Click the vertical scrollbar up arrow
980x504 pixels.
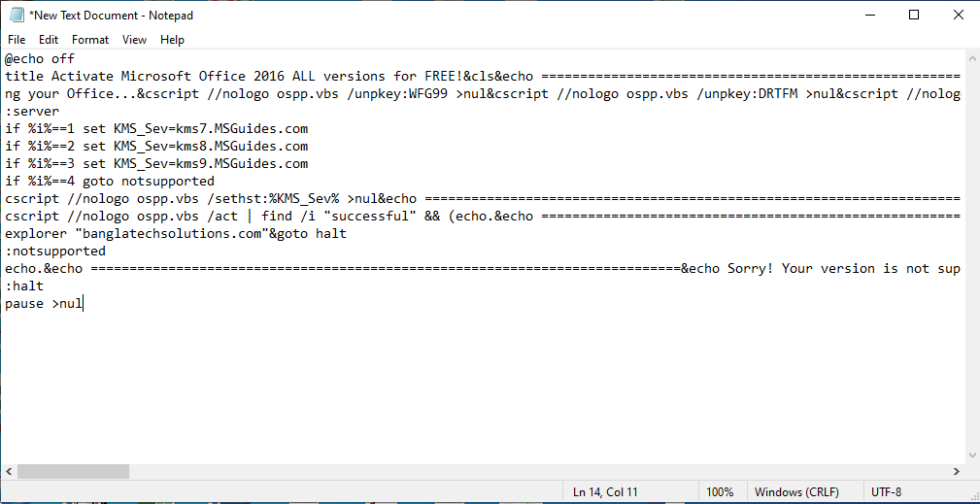tap(972, 58)
